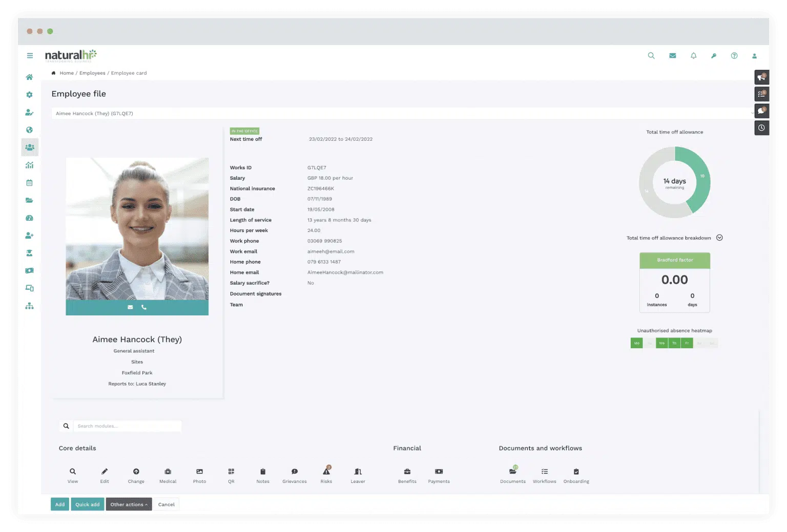This screenshot has height=532, width=787.
Task: Click the notifications bell icon
Action: (693, 56)
